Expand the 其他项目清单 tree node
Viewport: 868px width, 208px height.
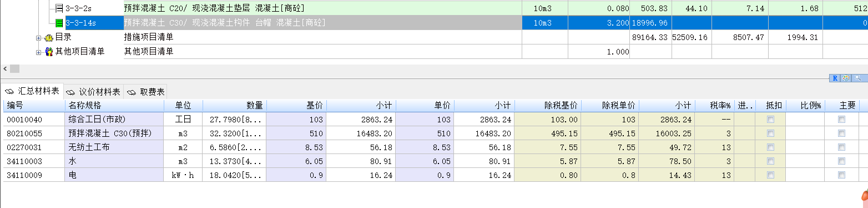coord(39,52)
